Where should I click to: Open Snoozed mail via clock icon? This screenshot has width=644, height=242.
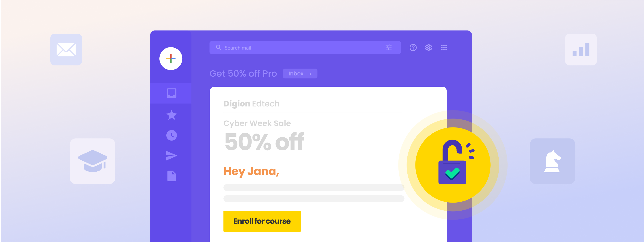coord(172,135)
